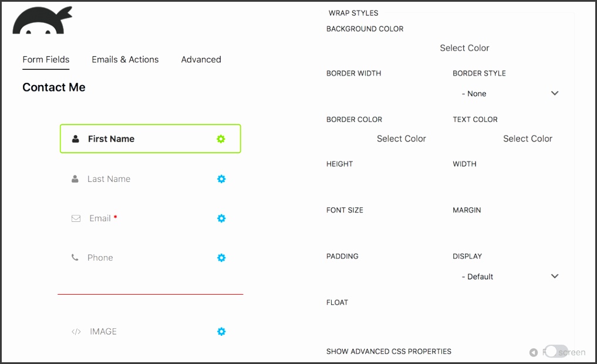Open the Advanced tab
The height and width of the screenshot is (364, 597).
tap(201, 59)
